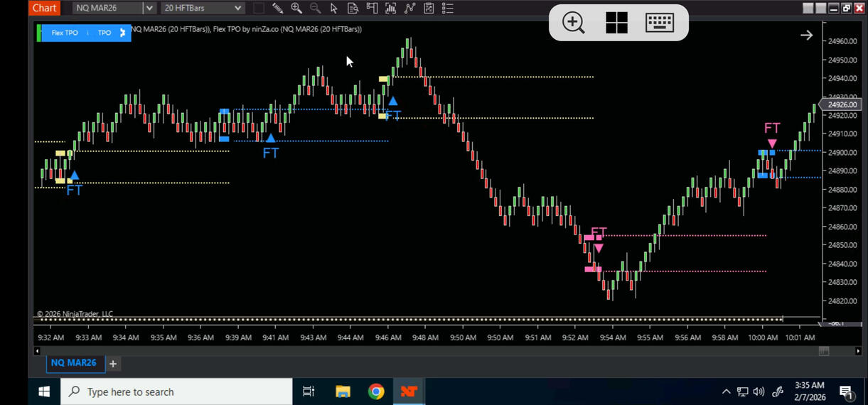Click the Windows taskbar search box
The width and height of the screenshot is (868, 405).
tap(176, 391)
